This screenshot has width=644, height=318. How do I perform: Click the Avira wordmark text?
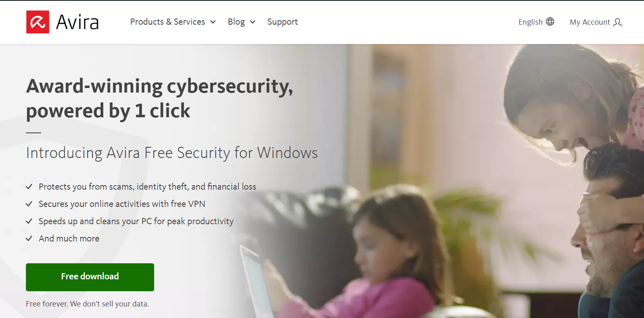[x=77, y=22]
